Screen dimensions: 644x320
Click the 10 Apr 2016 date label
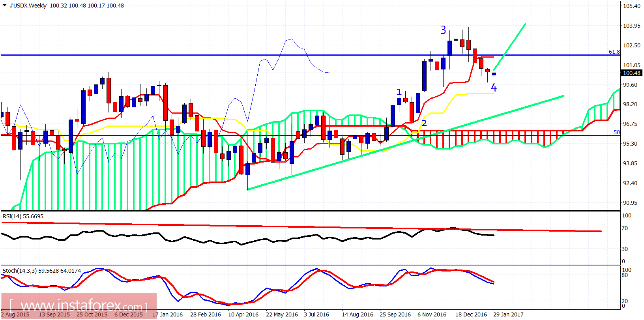pyautogui.click(x=243, y=314)
